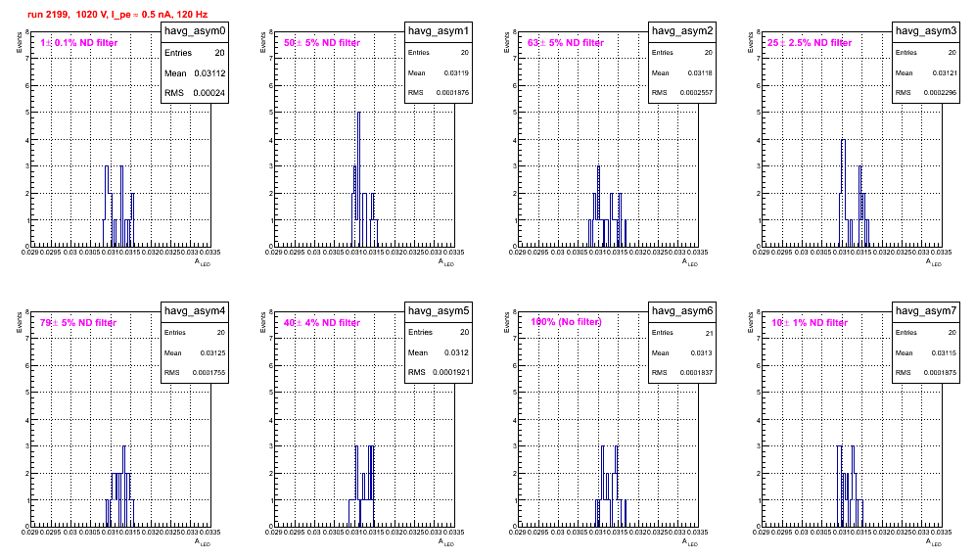Pick the Mean value 0.03112
The width and height of the screenshot is (975, 560).
tap(209, 73)
